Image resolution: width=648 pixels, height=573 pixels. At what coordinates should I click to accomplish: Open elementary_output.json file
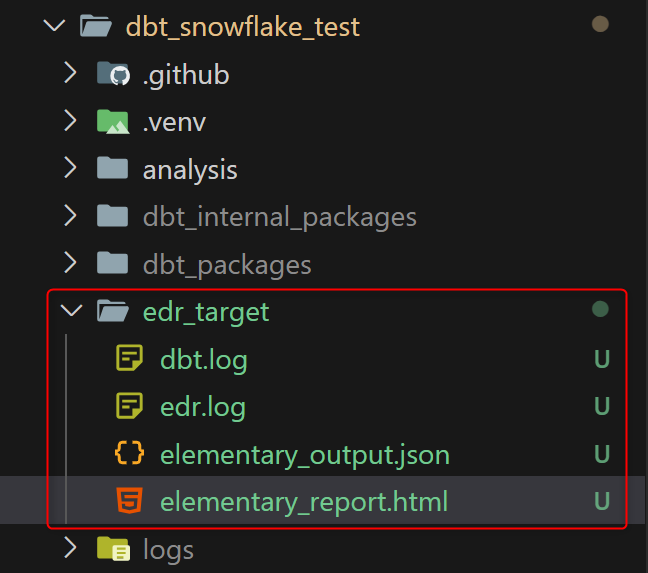click(305, 456)
